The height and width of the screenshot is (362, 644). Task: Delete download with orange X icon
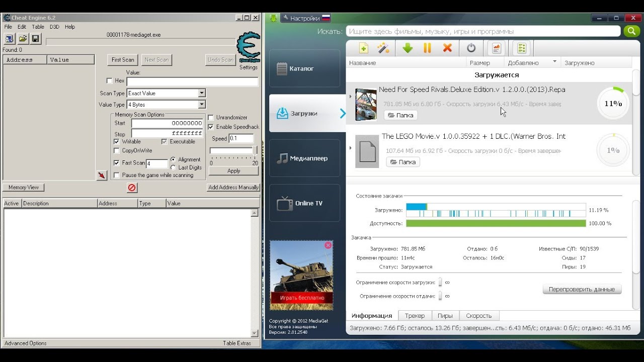click(447, 48)
